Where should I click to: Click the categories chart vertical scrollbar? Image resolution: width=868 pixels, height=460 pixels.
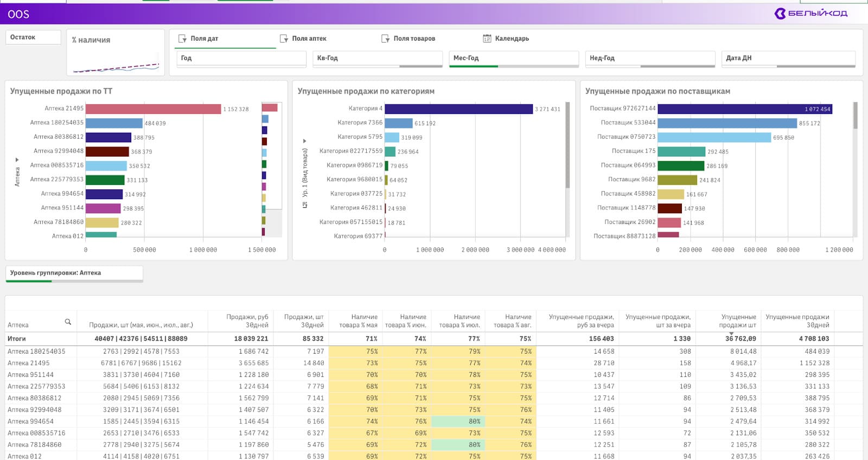568,145
